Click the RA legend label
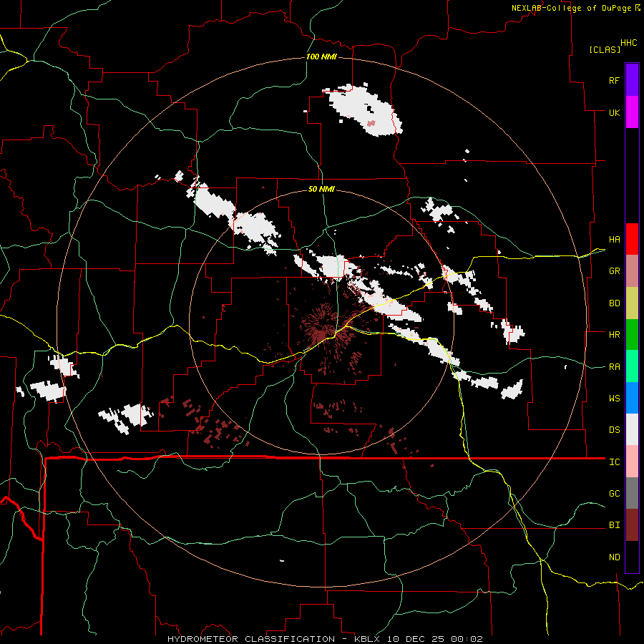Image resolution: width=644 pixels, height=644 pixels. pyautogui.click(x=614, y=367)
